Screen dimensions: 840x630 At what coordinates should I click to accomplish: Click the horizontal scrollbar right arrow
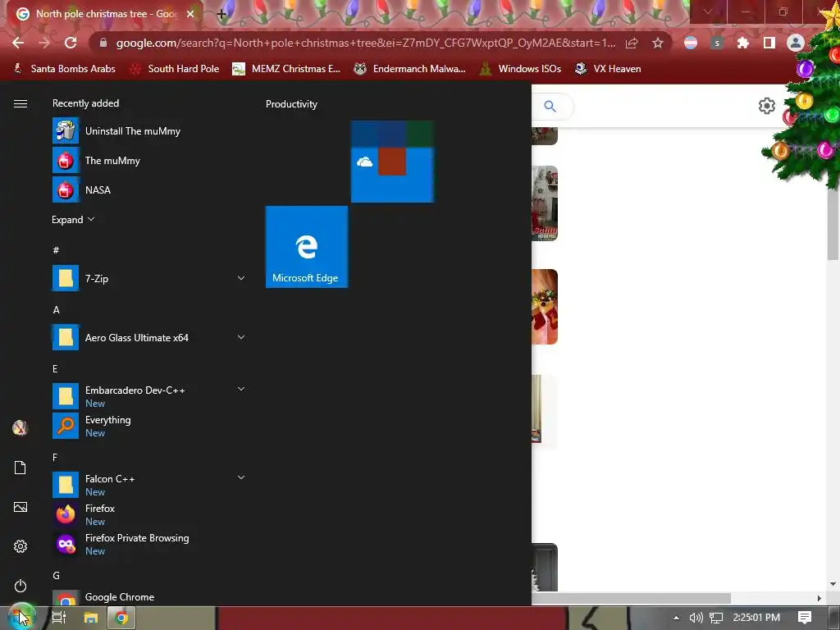[819, 598]
